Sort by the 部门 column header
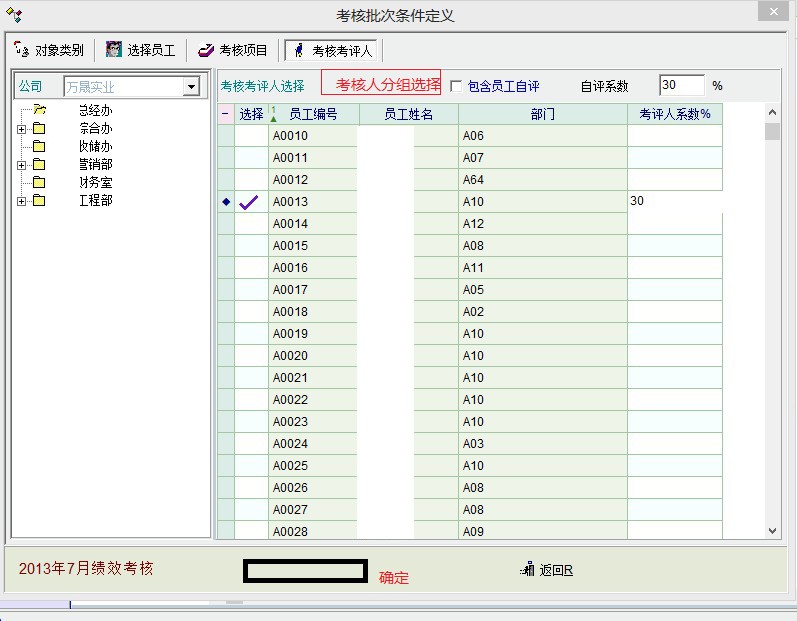The image size is (797, 621). click(543, 114)
